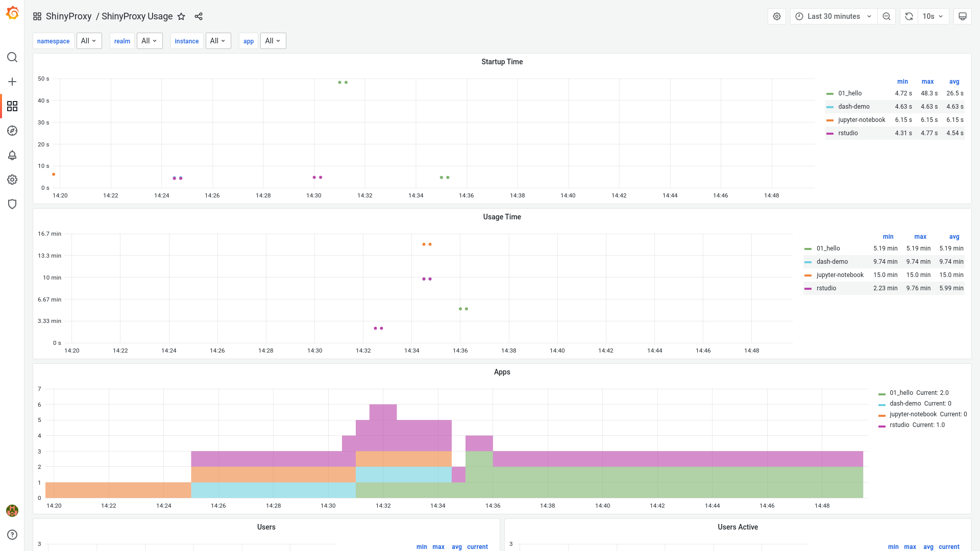This screenshot has height=551, width=980.
Task: Open dashboard settings gear in top bar
Action: pyautogui.click(x=777, y=16)
